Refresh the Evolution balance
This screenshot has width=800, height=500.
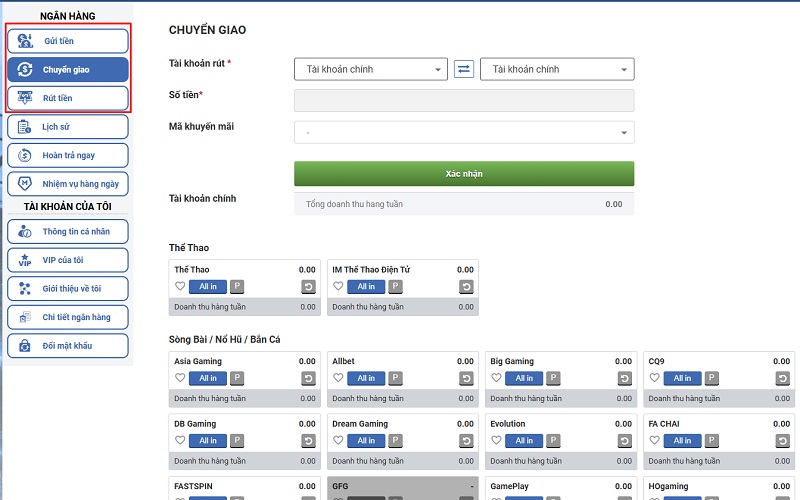click(x=624, y=441)
